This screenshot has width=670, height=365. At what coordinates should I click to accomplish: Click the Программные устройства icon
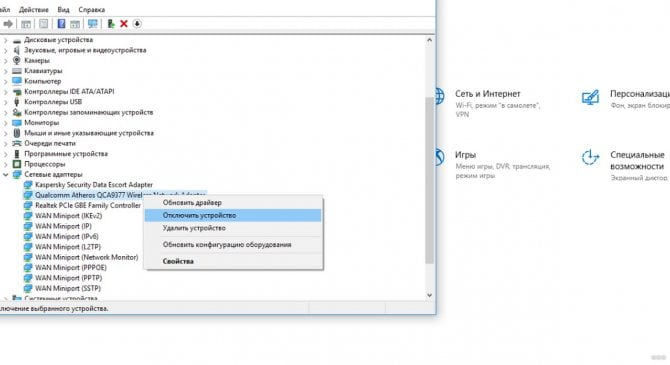17,154
